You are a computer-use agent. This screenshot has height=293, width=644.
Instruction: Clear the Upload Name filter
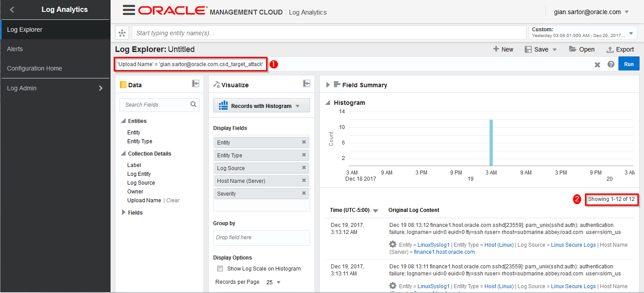tap(173, 200)
